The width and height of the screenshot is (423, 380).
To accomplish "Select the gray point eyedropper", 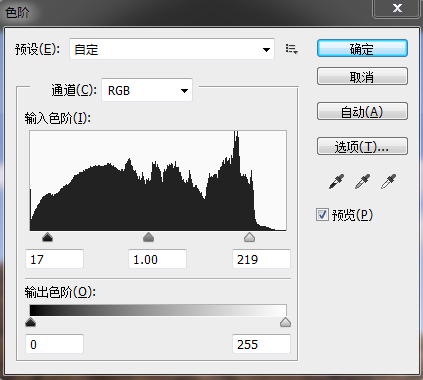I will [362, 182].
